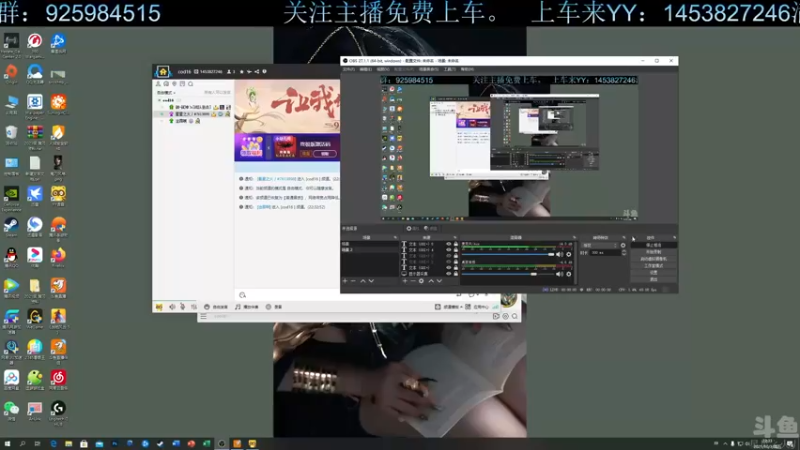
Task: Click the second mixer channel volume slider
Action: point(508,274)
